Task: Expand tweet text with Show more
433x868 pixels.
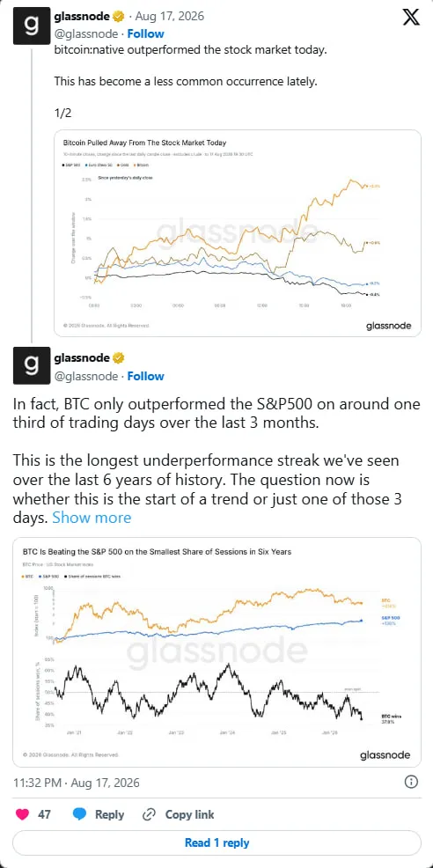Action: coord(92,518)
